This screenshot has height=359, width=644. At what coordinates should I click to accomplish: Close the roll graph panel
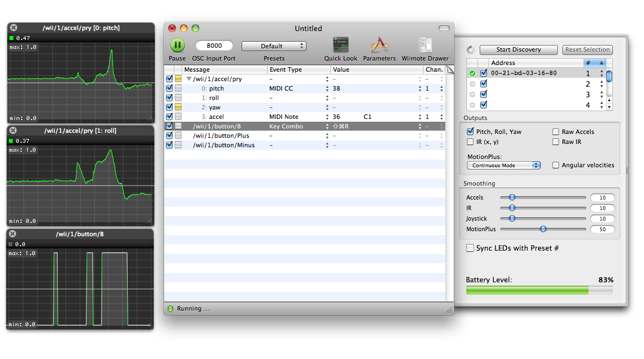click(x=13, y=131)
